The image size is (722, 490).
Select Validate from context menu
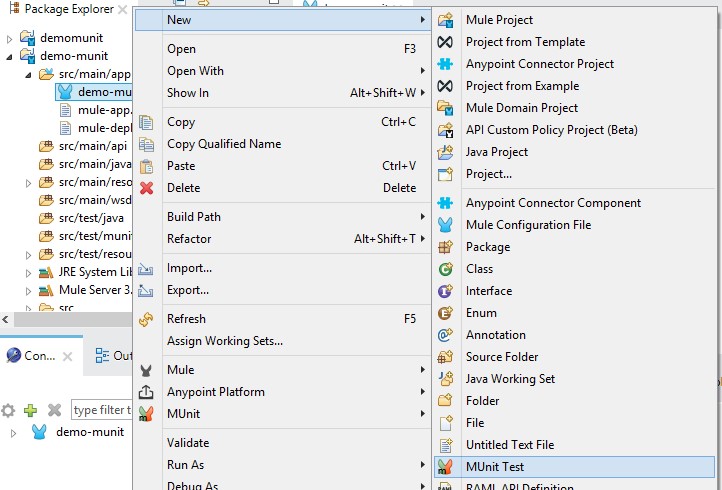click(283, 443)
